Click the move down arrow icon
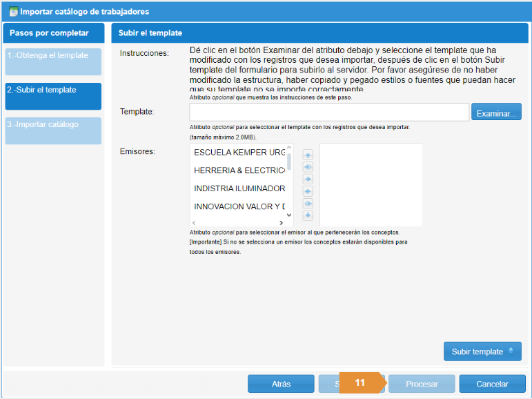This screenshot has width=532, height=399. click(x=308, y=215)
